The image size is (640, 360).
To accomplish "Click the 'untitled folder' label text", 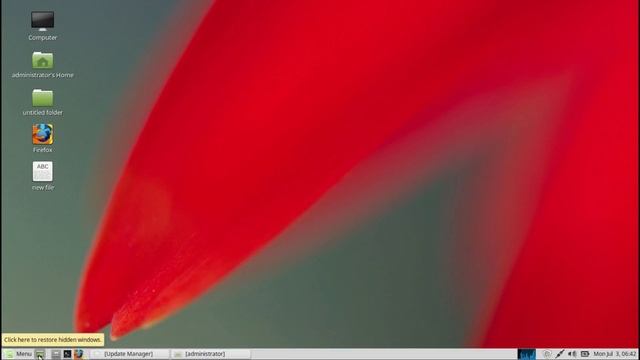I will pyautogui.click(x=42, y=113).
